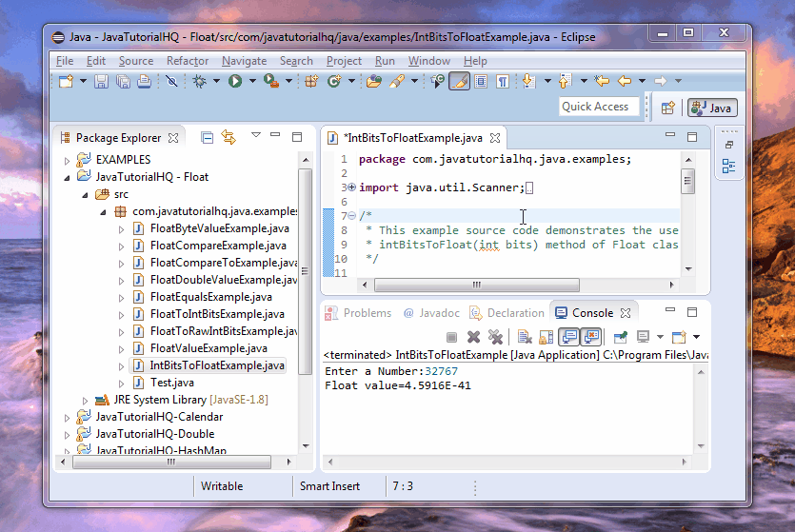Expand the JRE System Library node

pyautogui.click(x=85, y=401)
